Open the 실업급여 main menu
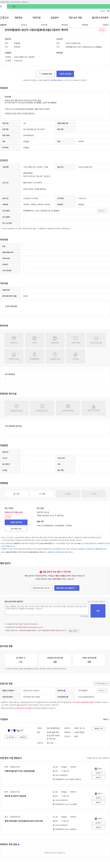This screenshot has width=110, height=868. coord(55,18)
